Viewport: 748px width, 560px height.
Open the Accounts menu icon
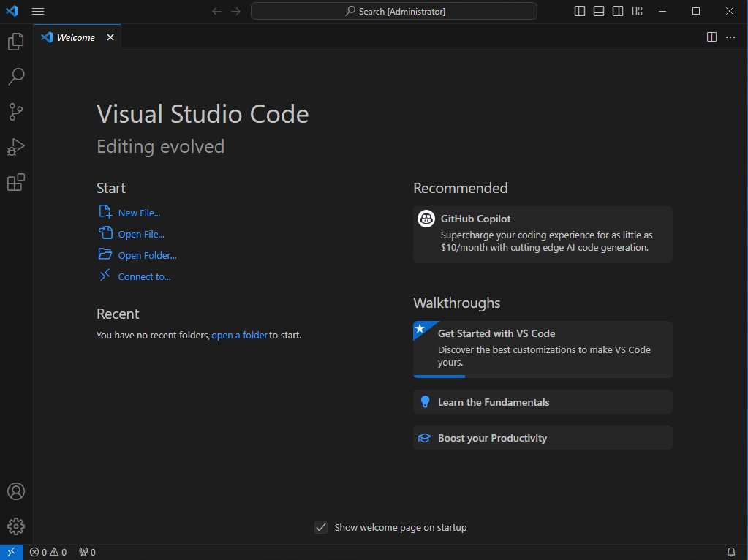click(x=16, y=491)
